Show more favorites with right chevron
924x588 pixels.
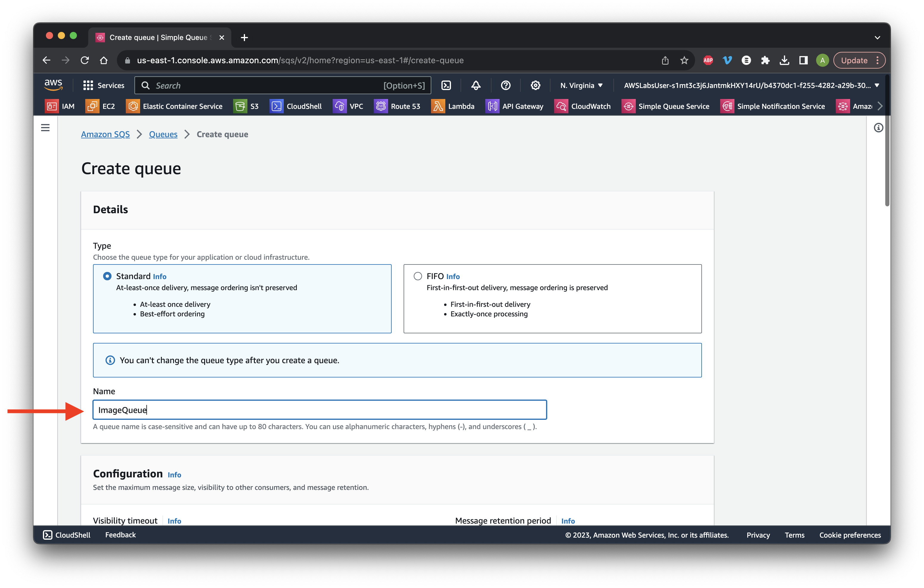880,106
